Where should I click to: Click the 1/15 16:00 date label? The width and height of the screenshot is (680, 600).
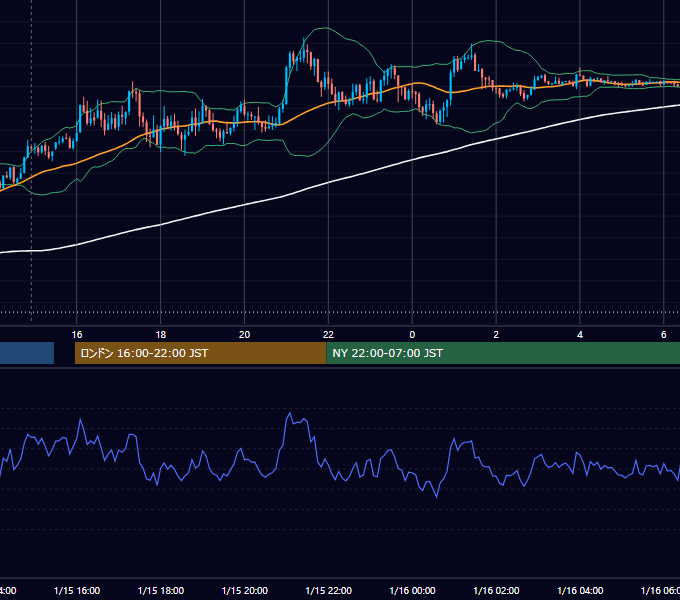point(77,590)
